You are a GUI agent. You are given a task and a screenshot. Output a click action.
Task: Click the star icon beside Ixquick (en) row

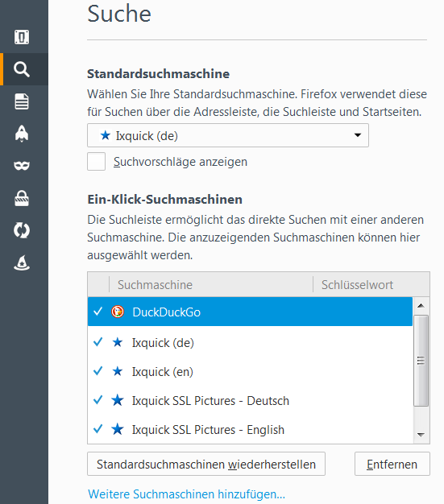coord(118,371)
